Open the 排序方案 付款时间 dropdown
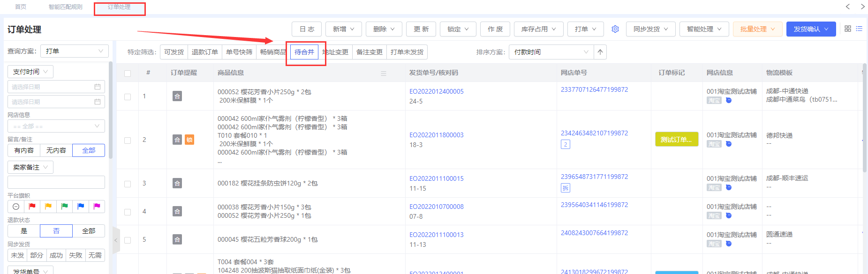The image size is (868, 274). pos(551,52)
